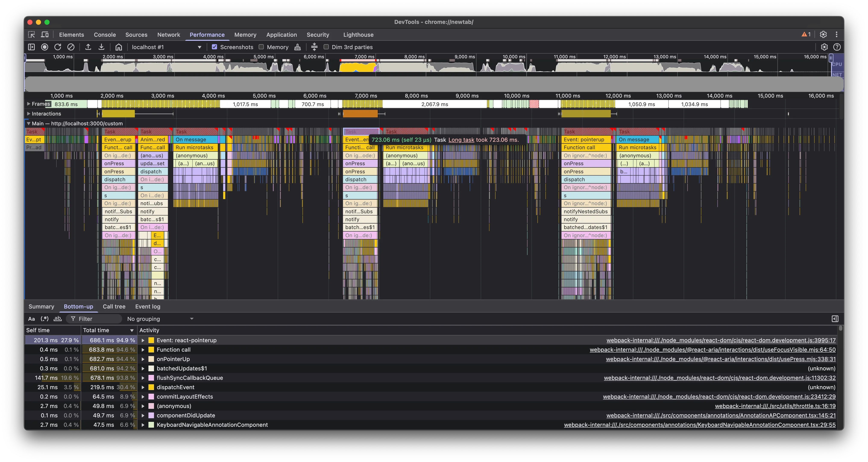Open the inspect element picker tool
This screenshot has width=868, height=462.
pos(31,35)
